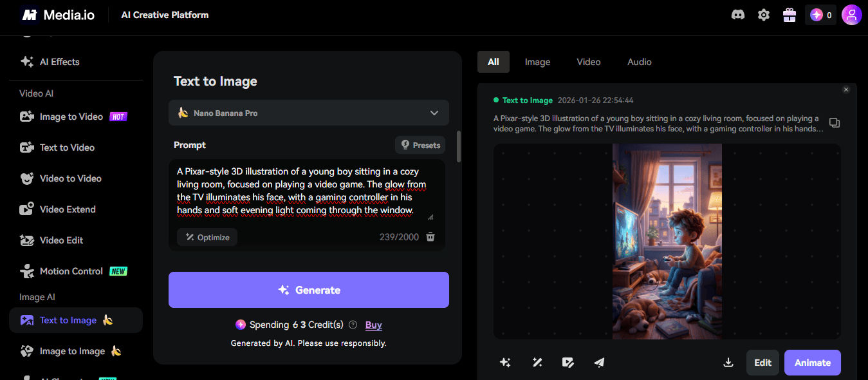Screen dimensions: 868x380
Task: Click the Buy credits link
Action: pos(373,325)
